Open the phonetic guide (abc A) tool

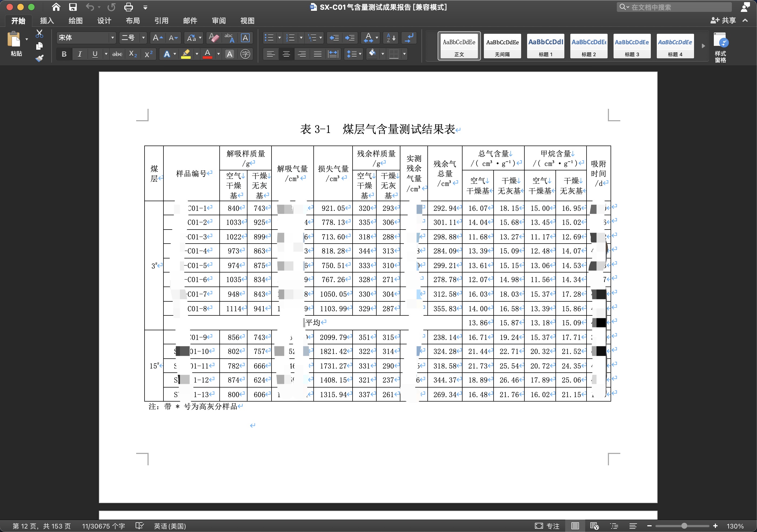click(229, 38)
